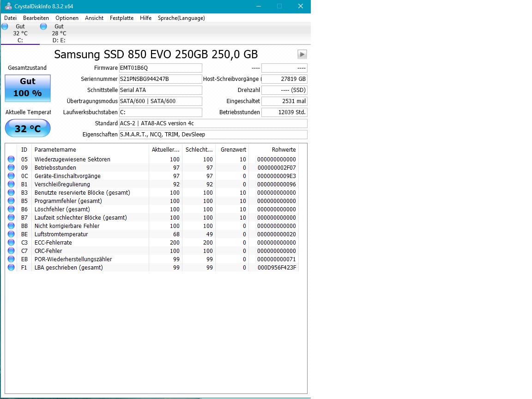Click the Samsung SSD 850 EVO title text
The height and width of the screenshot is (399, 532).
(156, 55)
